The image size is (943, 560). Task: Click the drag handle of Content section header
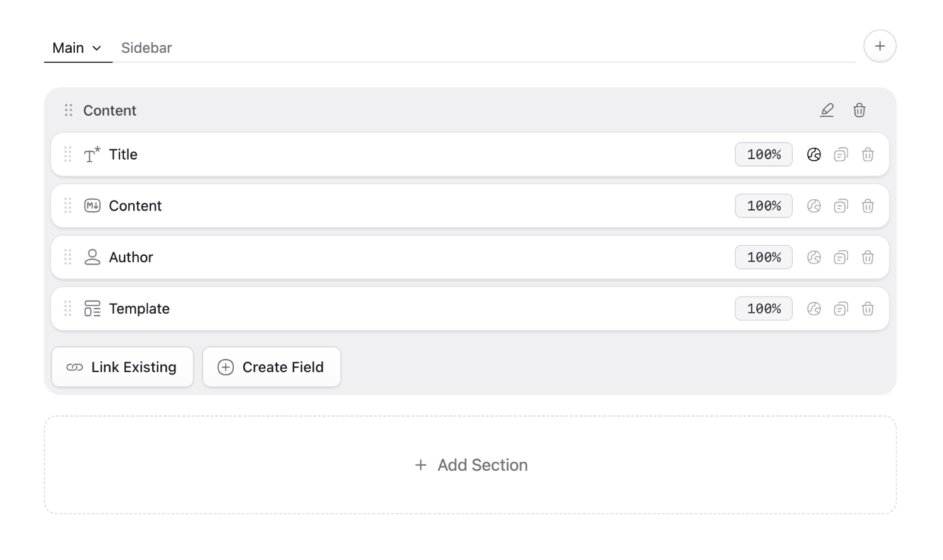(x=69, y=111)
